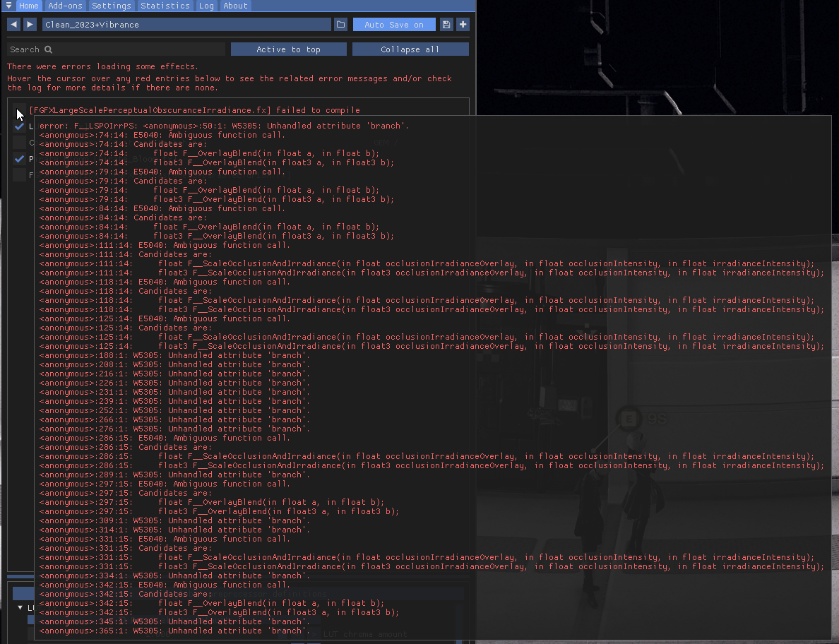Click the '309:1: W5305: Unhandled attribute' line

[x=174, y=520]
